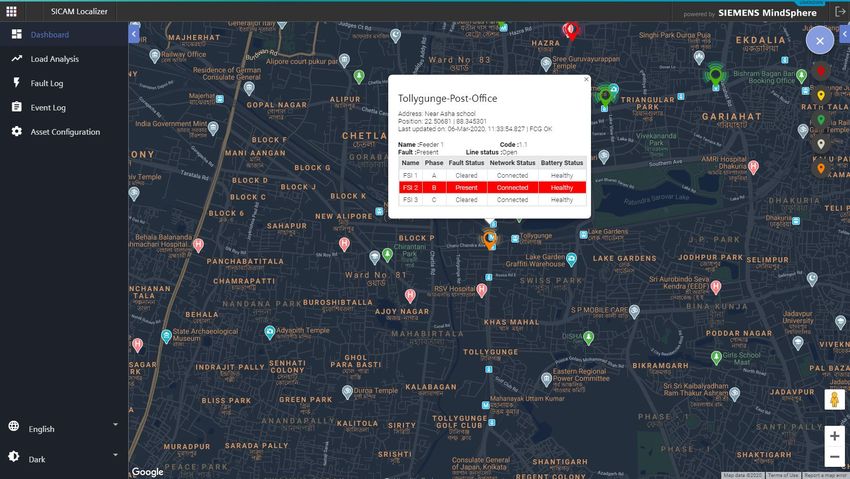Click the Fault Log lightning icon

coord(17,82)
